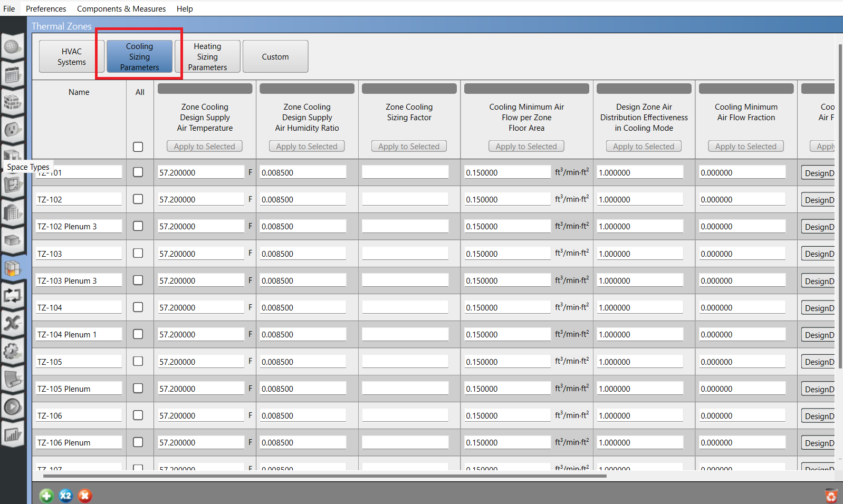Select the TZ-103 row checkbox
The height and width of the screenshot is (504, 843).
pos(138,254)
